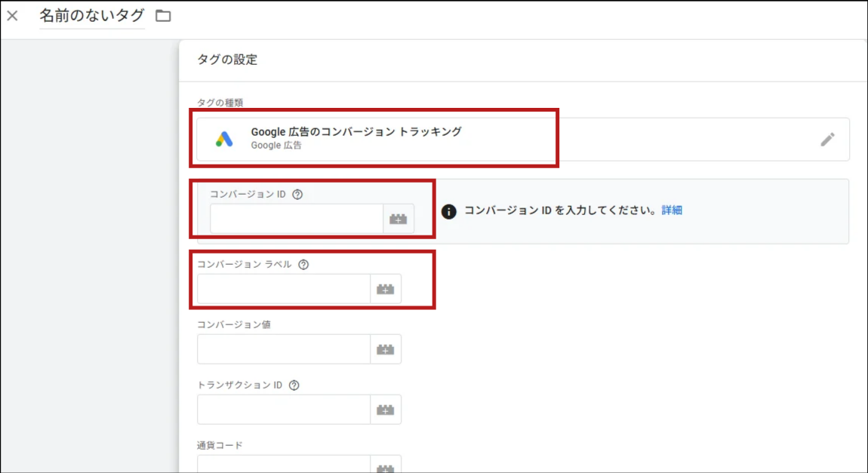
Task: Open the folder icon next to the tag name
Action: 163,16
